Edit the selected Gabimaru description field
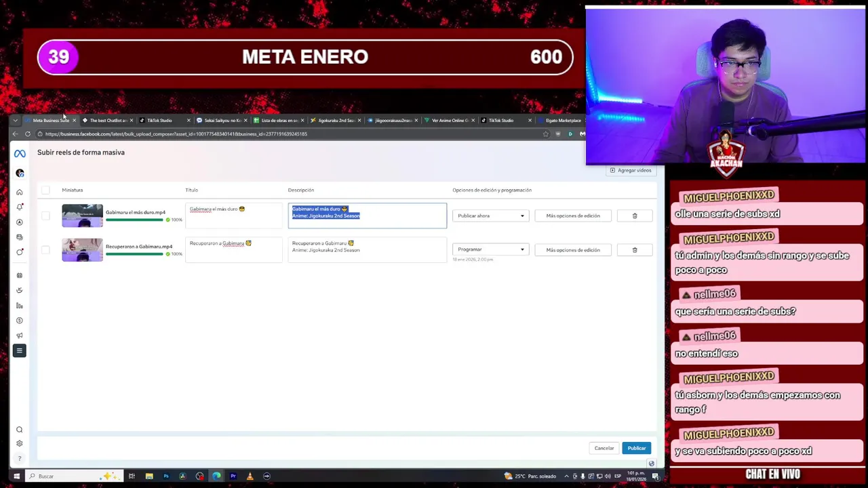This screenshot has width=868, height=488. pyautogui.click(x=368, y=216)
